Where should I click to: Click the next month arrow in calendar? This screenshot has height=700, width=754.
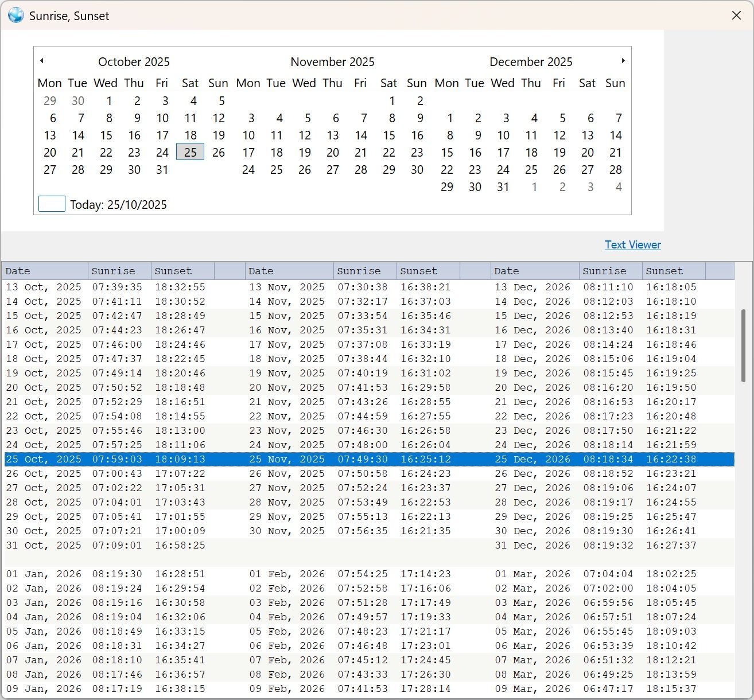tap(623, 61)
